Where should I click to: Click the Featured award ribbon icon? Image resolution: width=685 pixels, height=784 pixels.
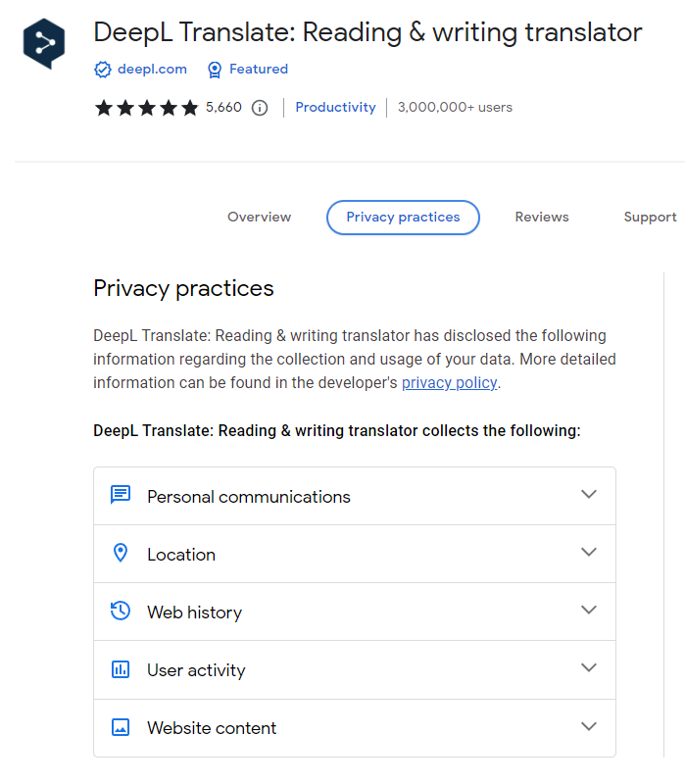215,70
